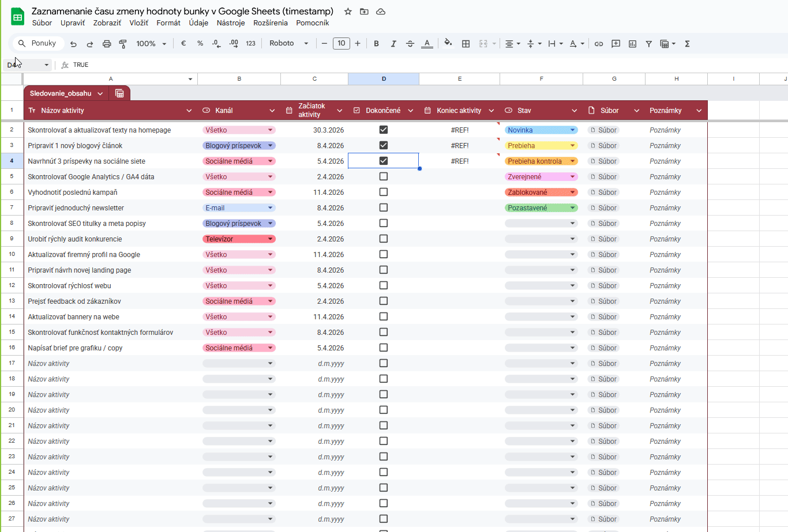Open the fill color picker

pyautogui.click(x=449, y=43)
